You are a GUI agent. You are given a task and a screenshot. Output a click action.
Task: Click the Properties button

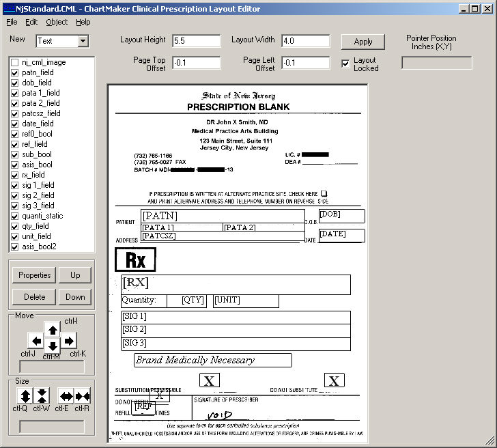(x=34, y=275)
